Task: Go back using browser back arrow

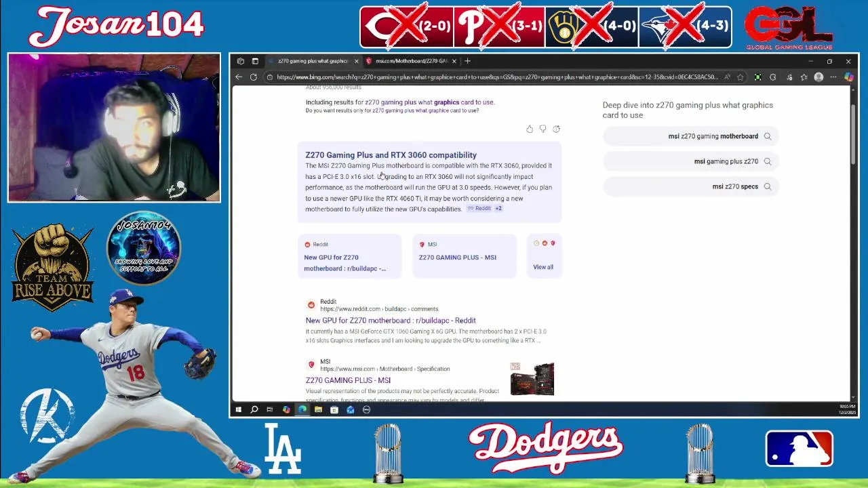Action: [x=239, y=77]
